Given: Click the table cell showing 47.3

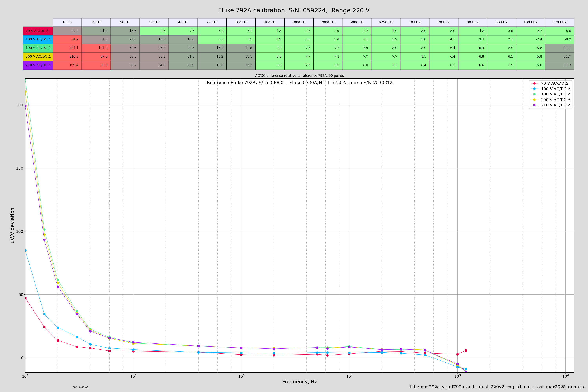Looking at the screenshot, I should click(67, 31).
